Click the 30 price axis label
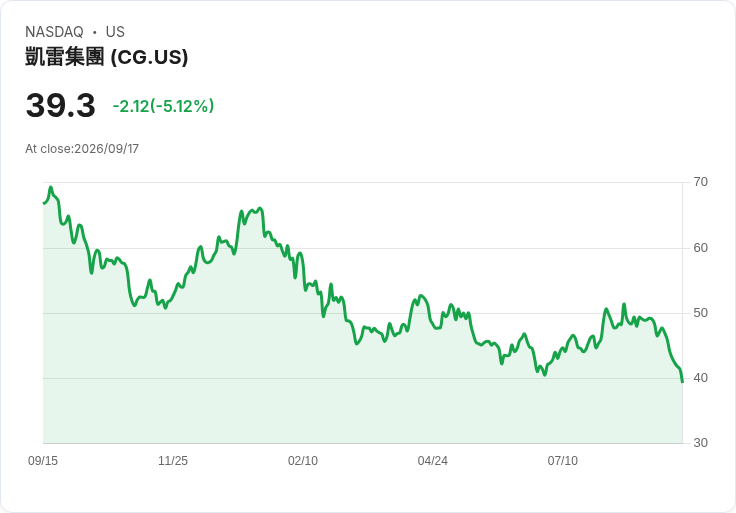 point(700,443)
